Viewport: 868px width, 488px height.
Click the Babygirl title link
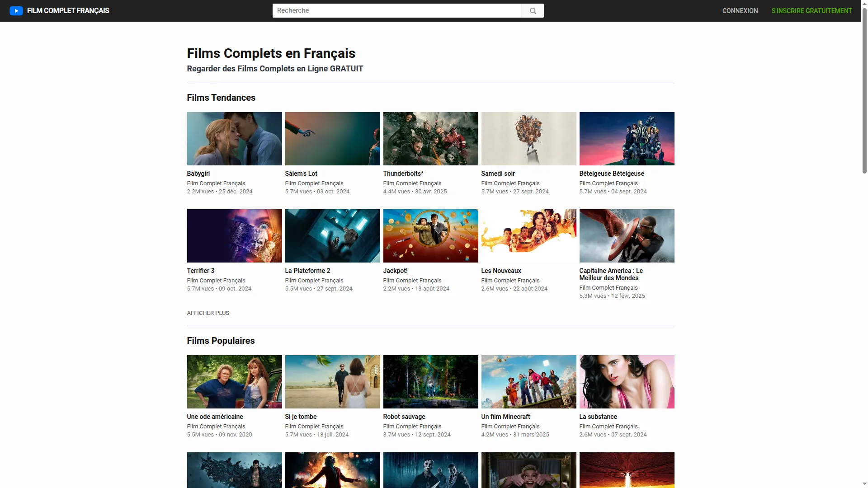coord(198,174)
